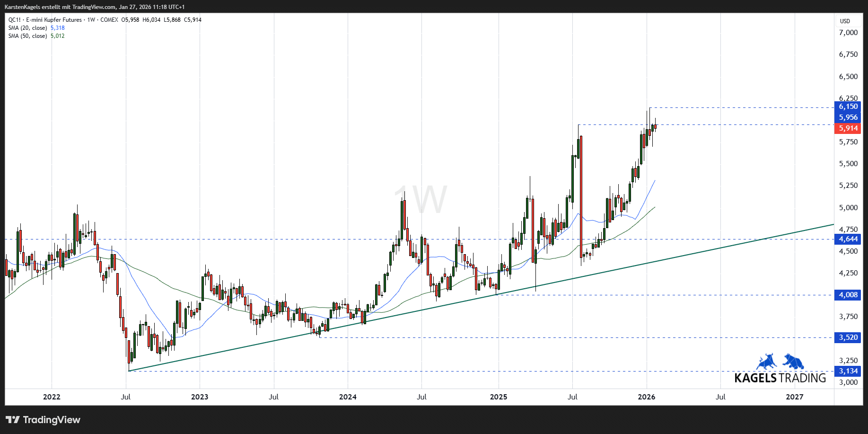Click the blue 6,150 price level marker
The image size is (868, 434).
coord(847,107)
